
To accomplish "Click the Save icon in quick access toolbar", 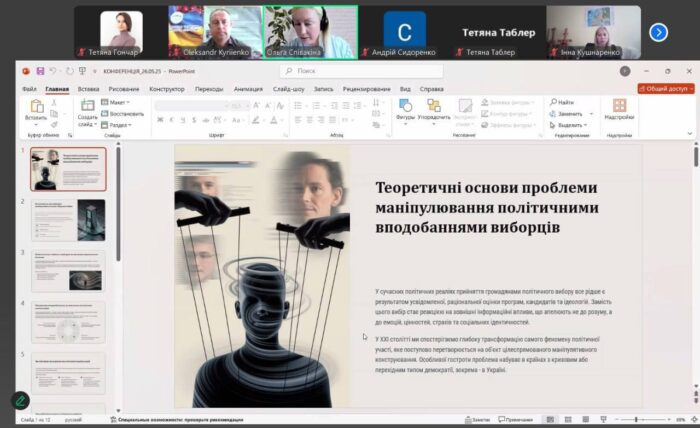I will coord(40,72).
